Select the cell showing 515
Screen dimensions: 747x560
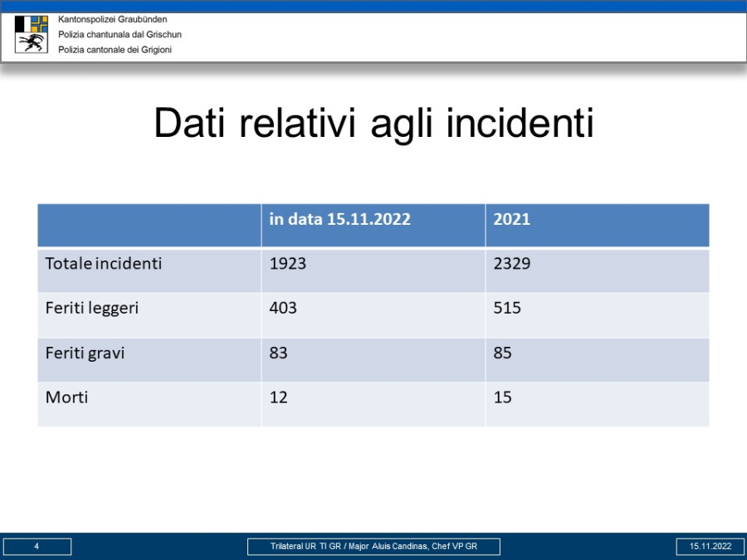[507, 308]
